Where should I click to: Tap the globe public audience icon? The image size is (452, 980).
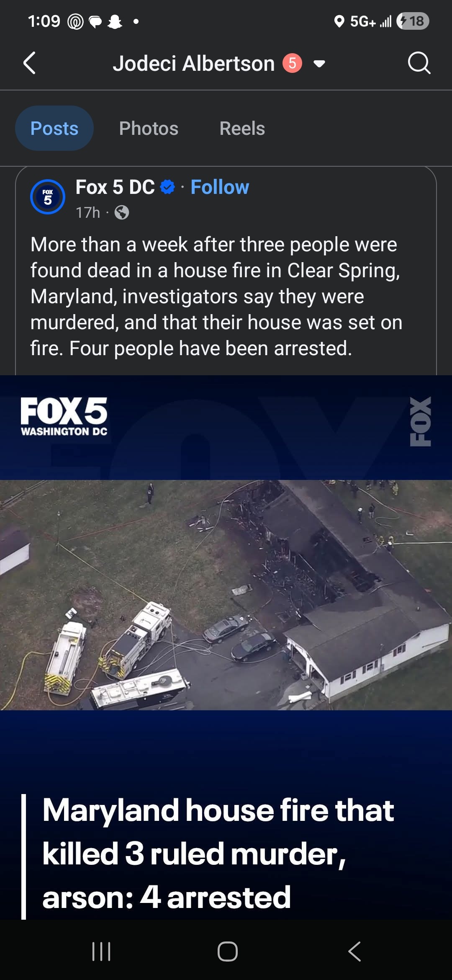coord(122,213)
